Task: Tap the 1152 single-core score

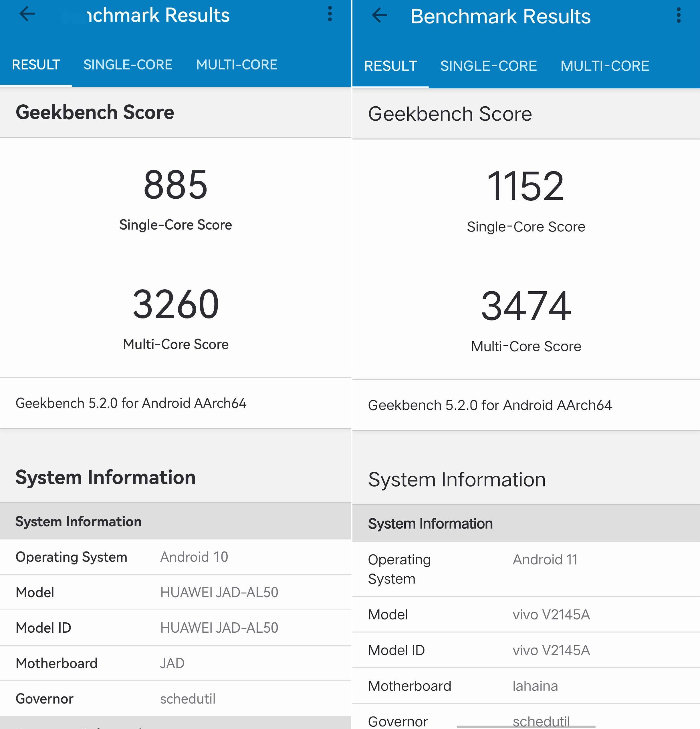Action: [526, 186]
